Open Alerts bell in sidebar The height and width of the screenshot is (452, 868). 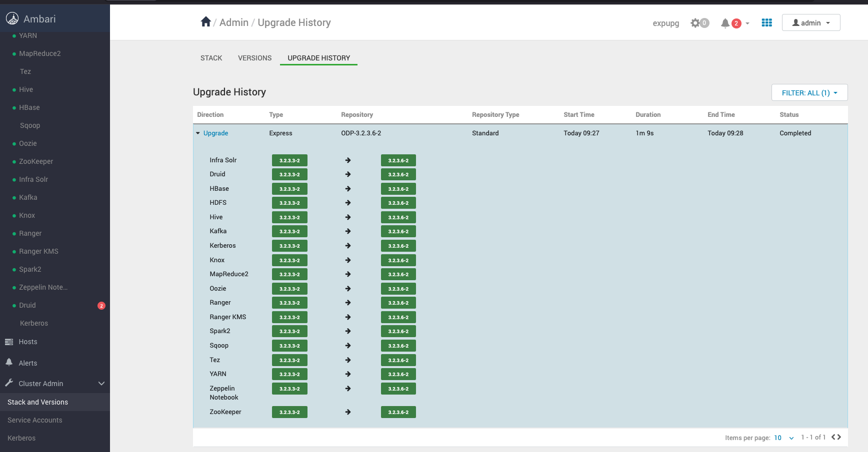[9, 363]
